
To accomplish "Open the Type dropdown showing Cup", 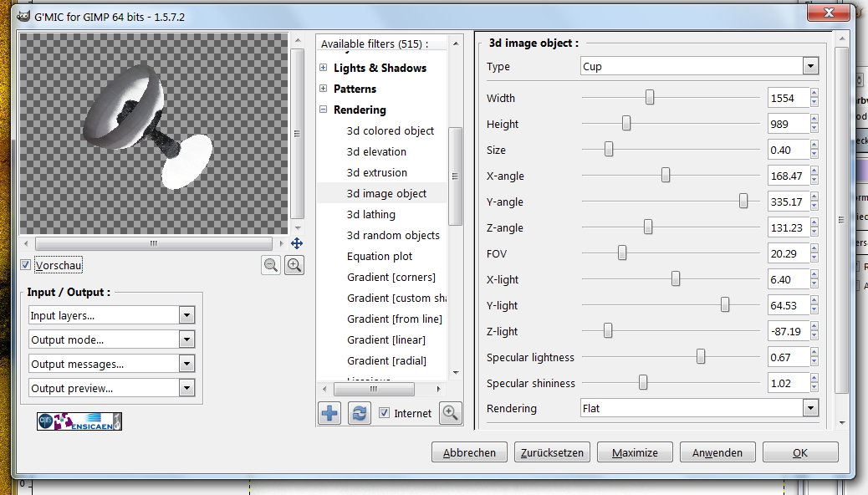I will (699, 66).
